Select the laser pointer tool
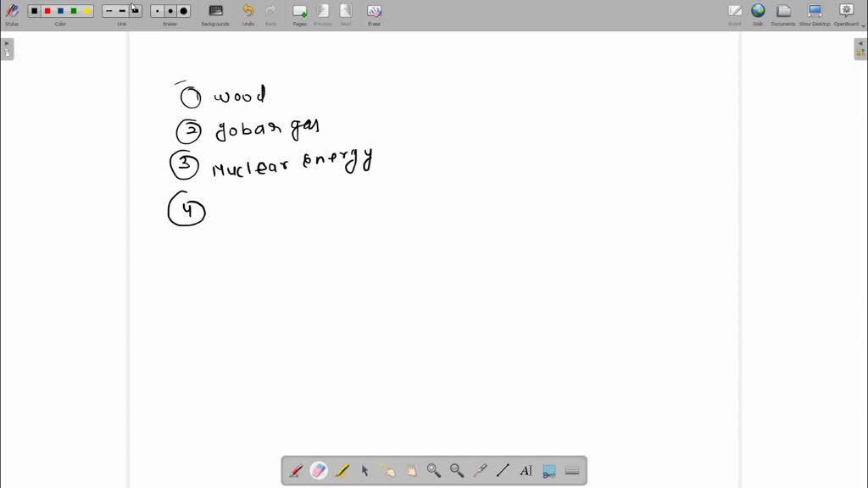Image resolution: width=868 pixels, height=488 pixels. point(480,470)
